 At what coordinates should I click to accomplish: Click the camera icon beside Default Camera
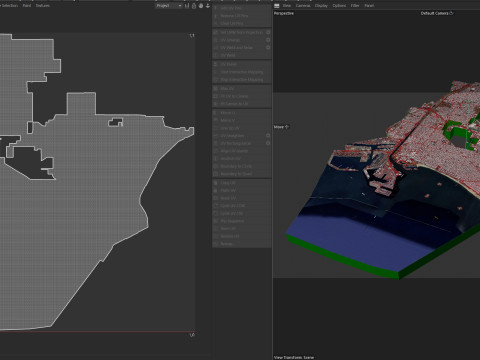pyautogui.click(x=451, y=13)
